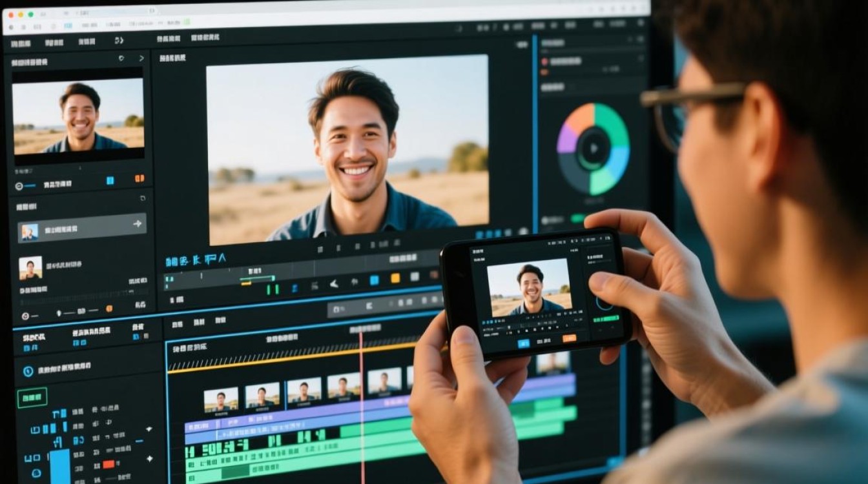Open the small source preview thumbnail in the left panel
Screen dimensions: 868x484
tap(78, 116)
